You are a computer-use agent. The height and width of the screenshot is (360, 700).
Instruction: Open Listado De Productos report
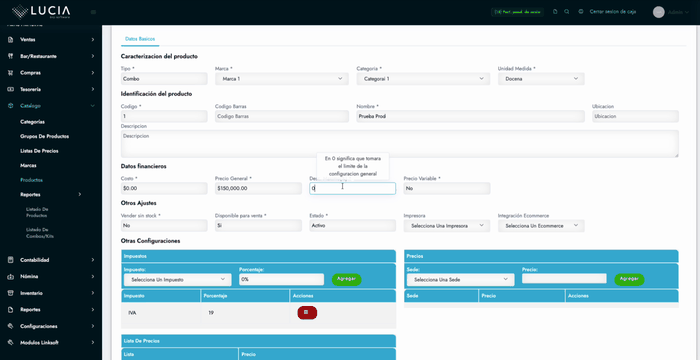pos(37,212)
